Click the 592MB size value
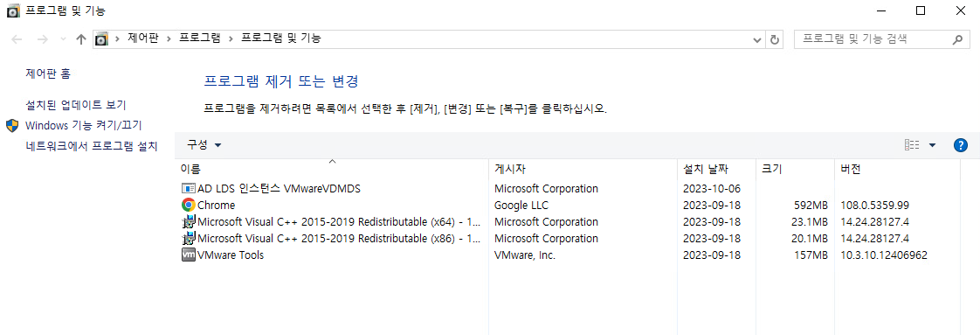The image size is (980, 335). (x=811, y=205)
